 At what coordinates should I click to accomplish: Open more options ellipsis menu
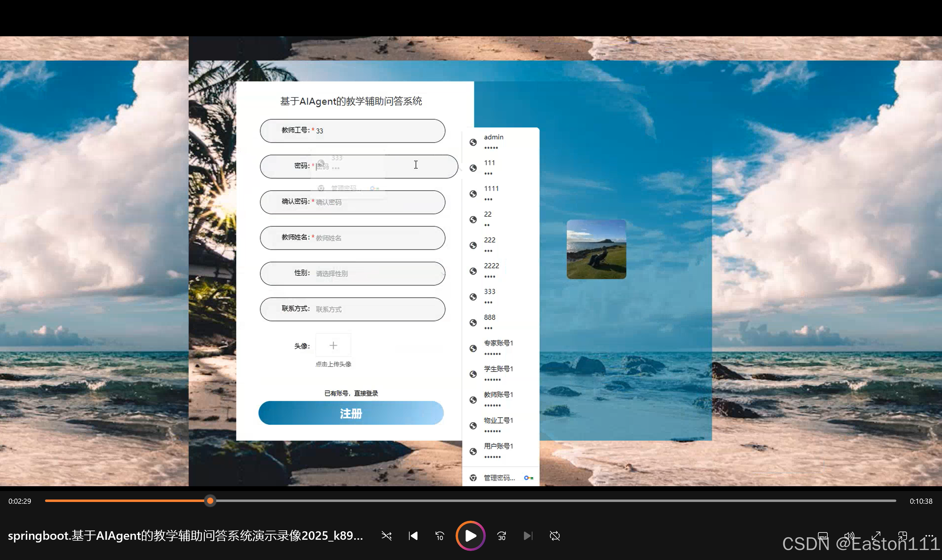point(929,536)
